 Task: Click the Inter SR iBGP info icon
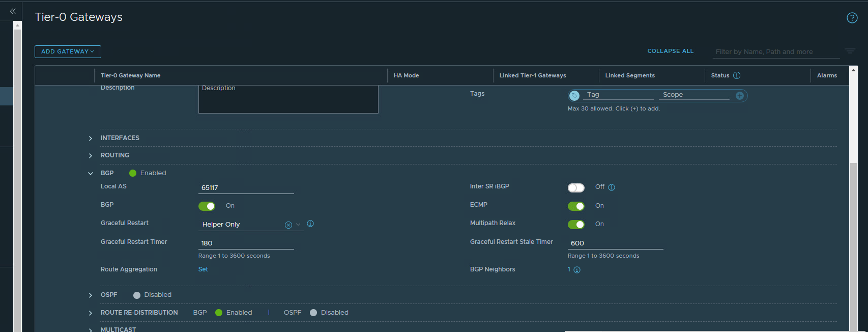pyautogui.click(x=612, y=187)
